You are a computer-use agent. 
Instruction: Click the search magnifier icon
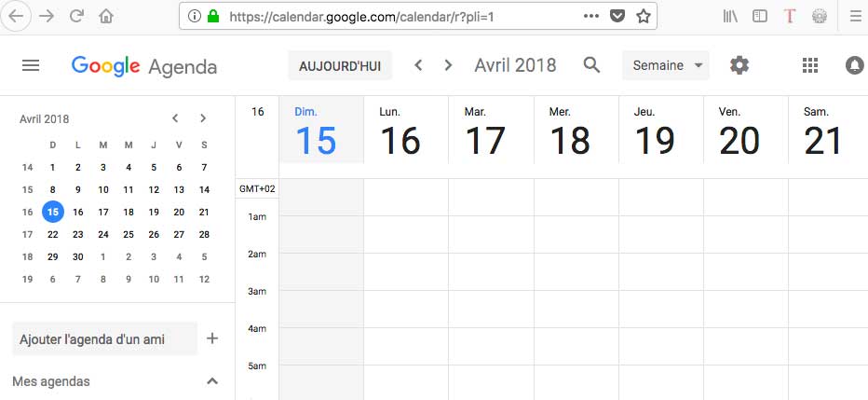coord(591,65)
